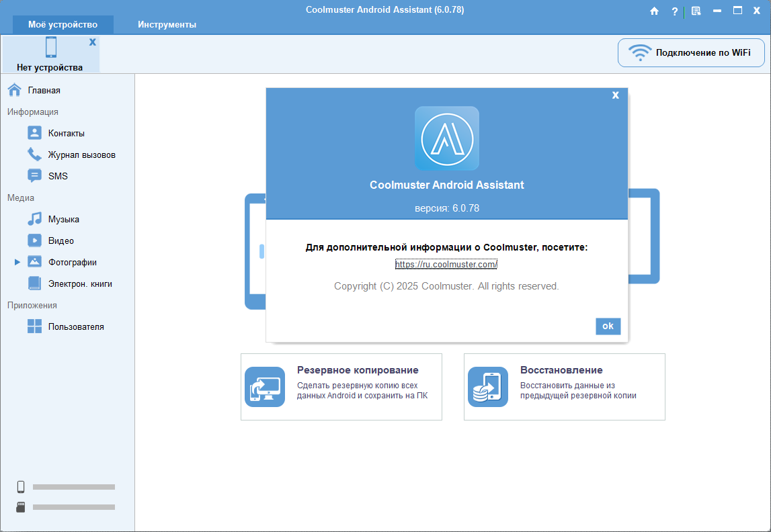
Task: Open Музыка in the sidebar
Action: (x=64, y=220)
